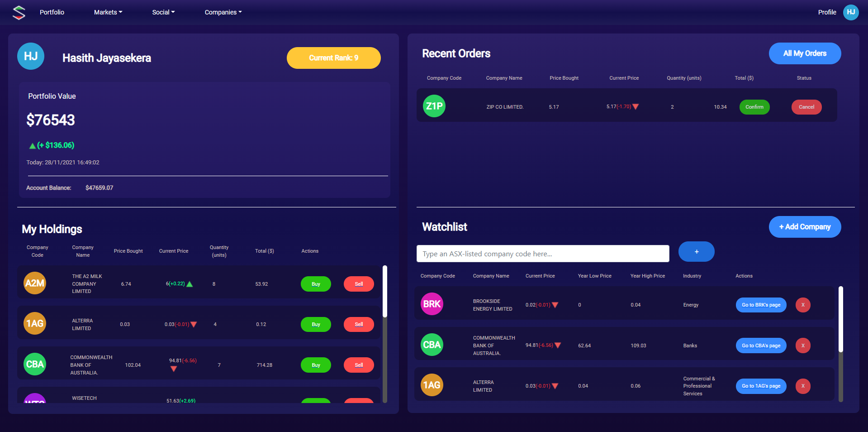Expand the Social dropdown menu
The image size is (868, 432).
(163, 12)
